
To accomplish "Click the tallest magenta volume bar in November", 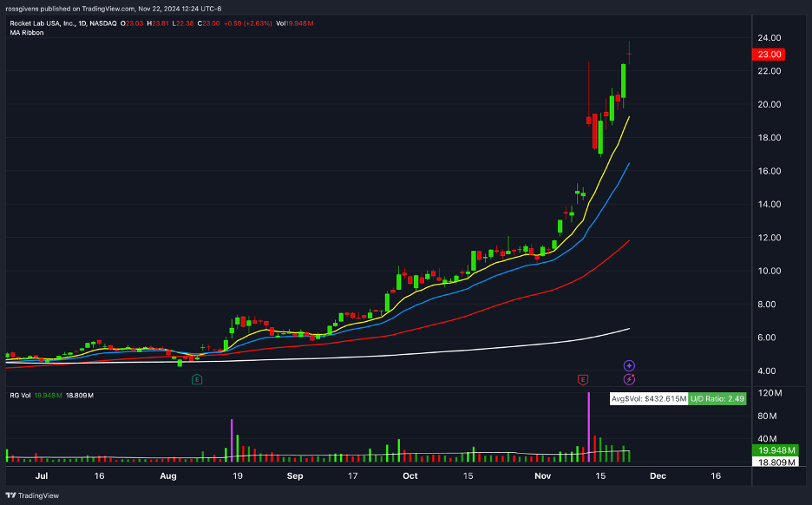I will [x=589, y=427].
